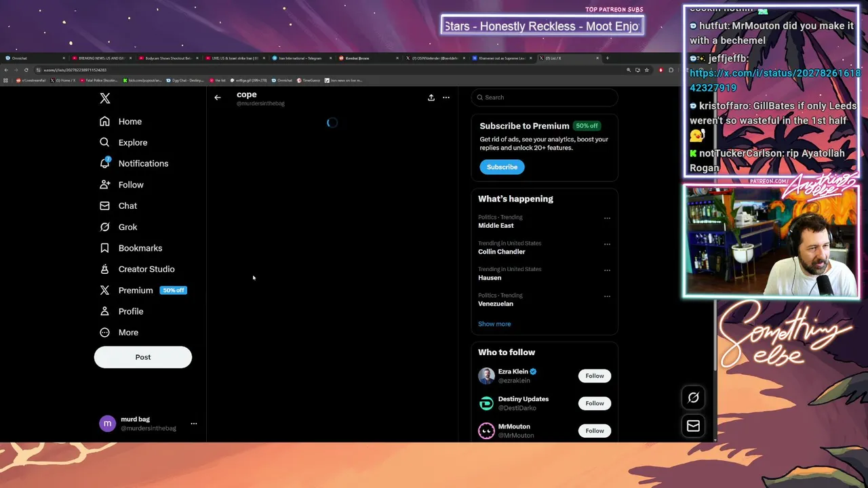Open the TimeGuessr bookmark

pyautogui.click(x=309, y=80)
